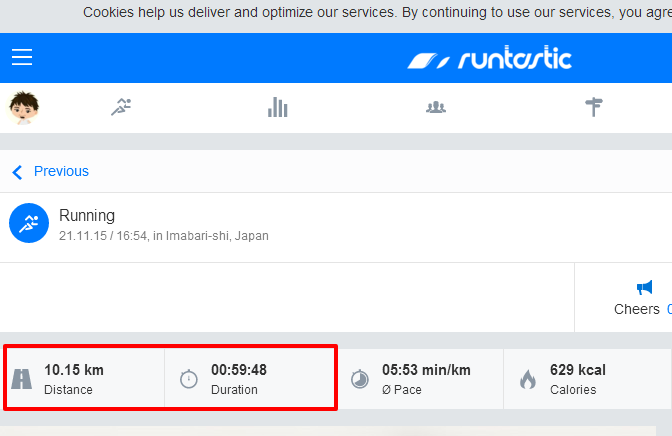Select the 629 kcal calories value

pos(578,370)
